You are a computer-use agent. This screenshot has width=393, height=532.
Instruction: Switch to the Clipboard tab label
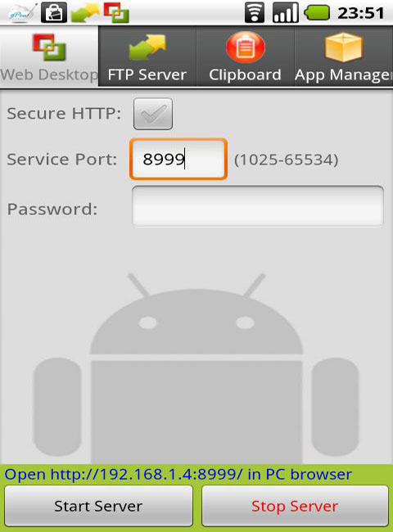(245, 74)
